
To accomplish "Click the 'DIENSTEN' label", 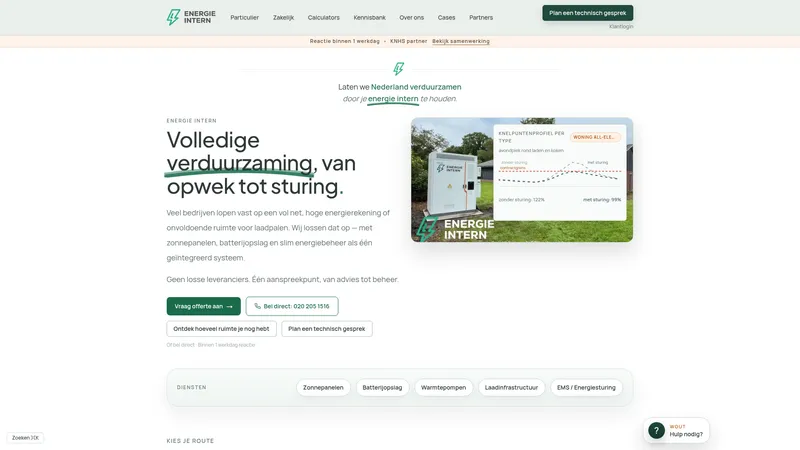I will pyautogui.click(x=191, y=387).
